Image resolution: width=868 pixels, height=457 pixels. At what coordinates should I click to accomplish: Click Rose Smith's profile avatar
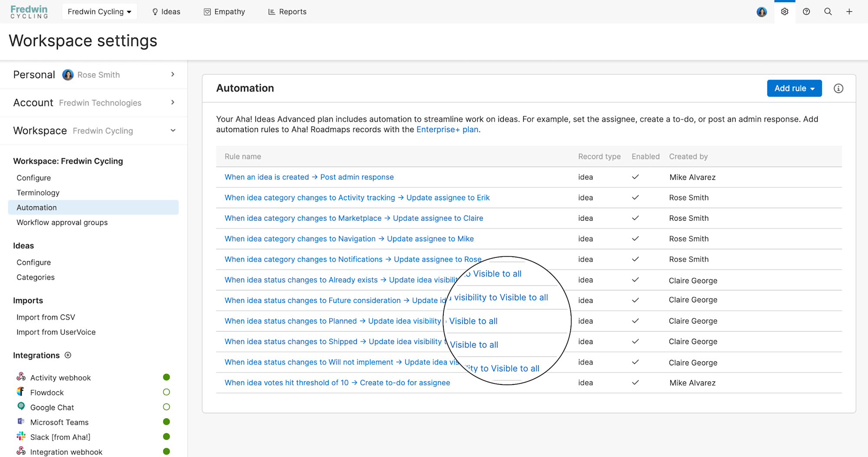[762, 12]
